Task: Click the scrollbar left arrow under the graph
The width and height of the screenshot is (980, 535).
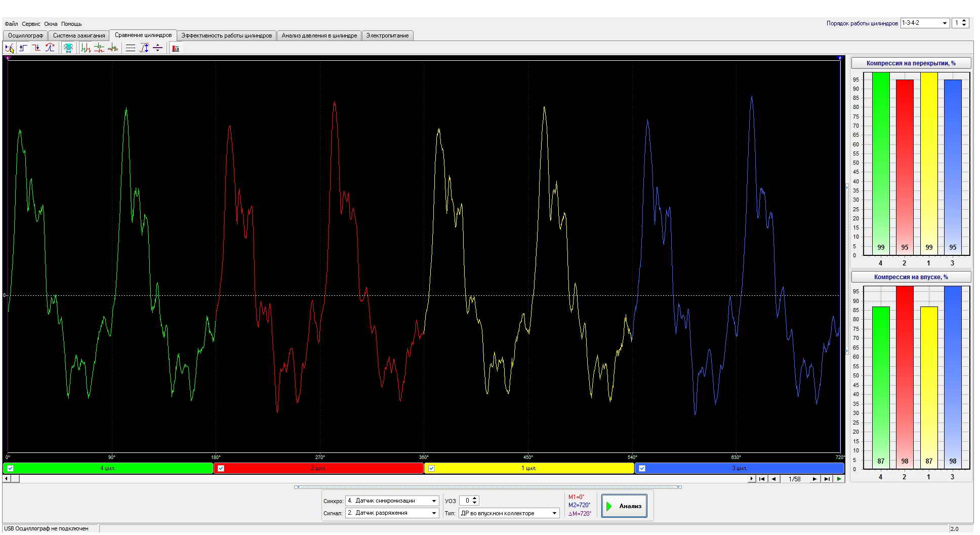Action: tap(7, 478)
